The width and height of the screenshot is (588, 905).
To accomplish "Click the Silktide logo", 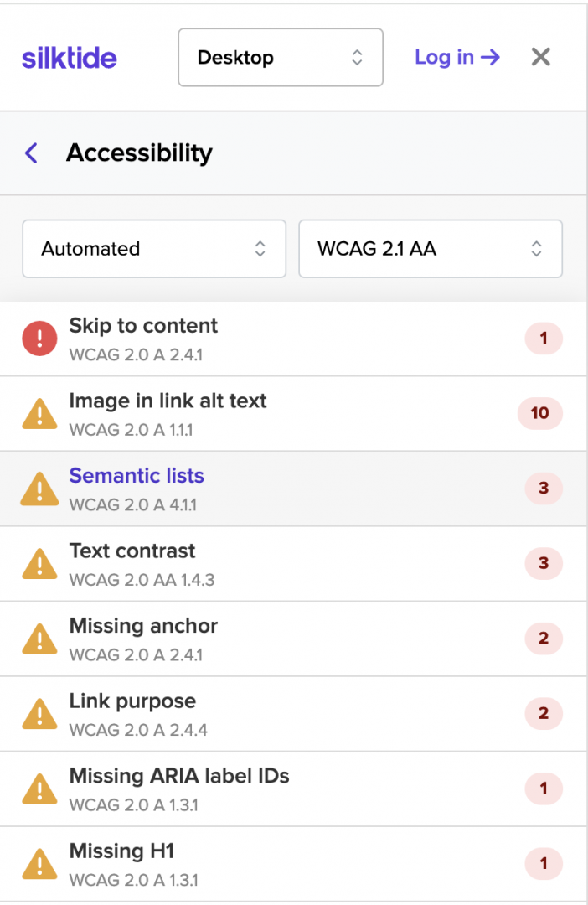I will pos(69,57).
